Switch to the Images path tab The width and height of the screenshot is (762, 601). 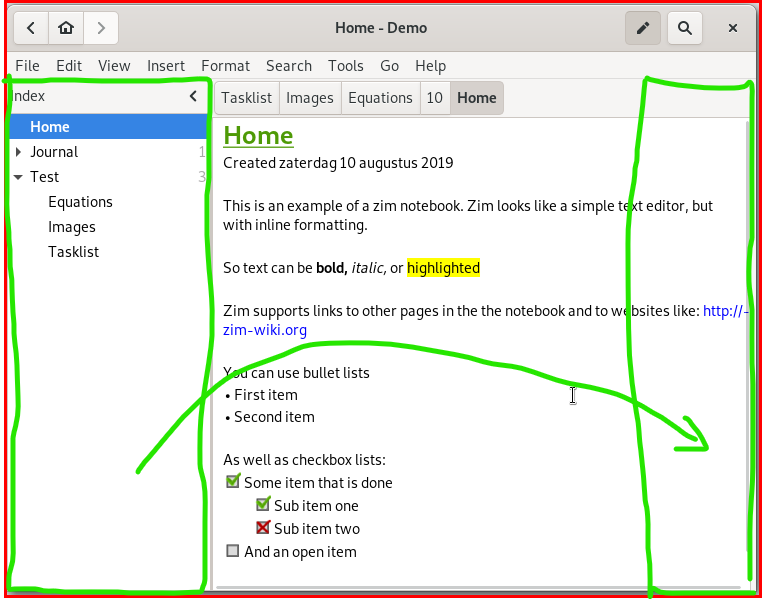click(310, 98)
